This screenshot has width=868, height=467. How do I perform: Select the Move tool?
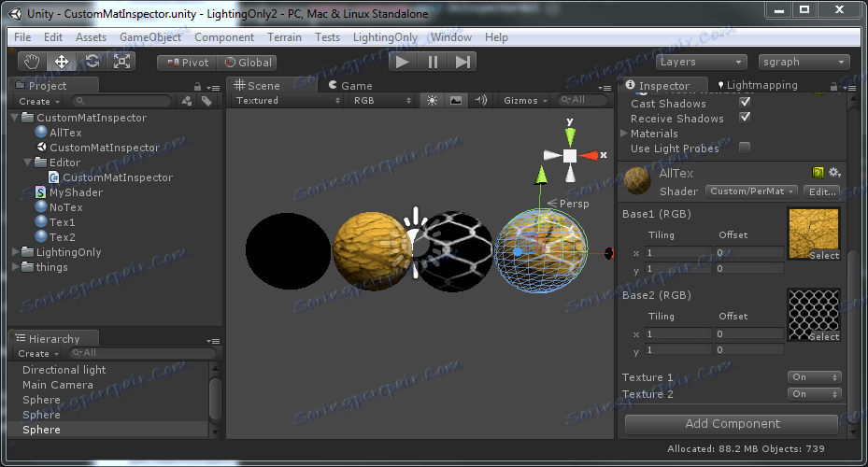click(x=62, y=62)
